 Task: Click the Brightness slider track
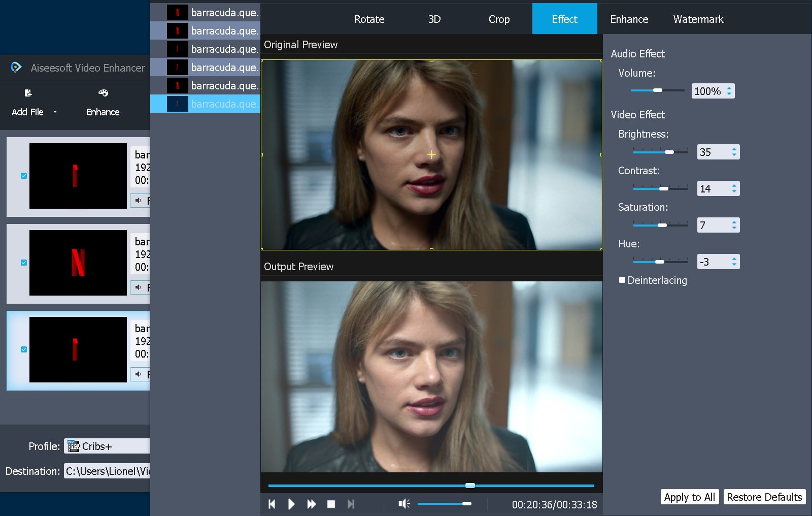[x=660, y=151]
